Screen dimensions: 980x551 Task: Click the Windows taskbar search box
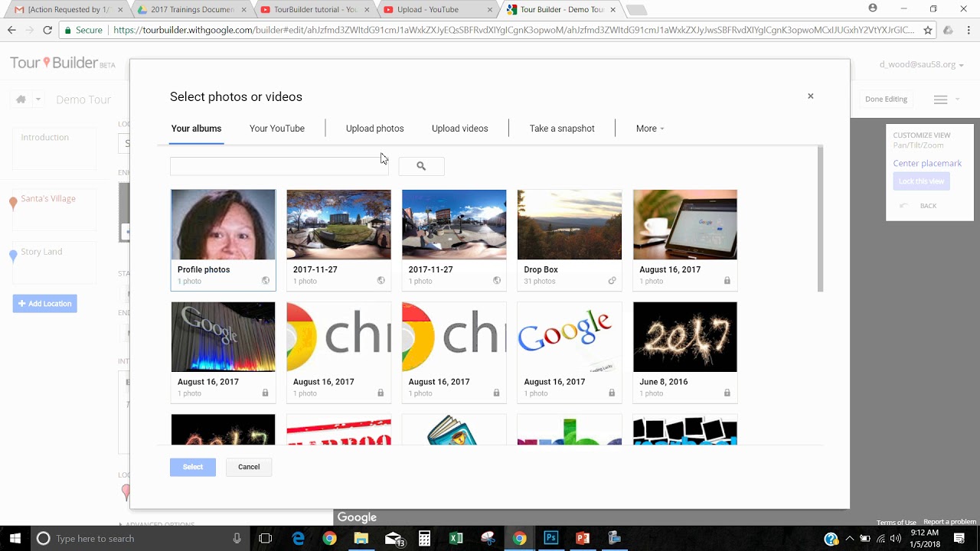coord(139,539)
